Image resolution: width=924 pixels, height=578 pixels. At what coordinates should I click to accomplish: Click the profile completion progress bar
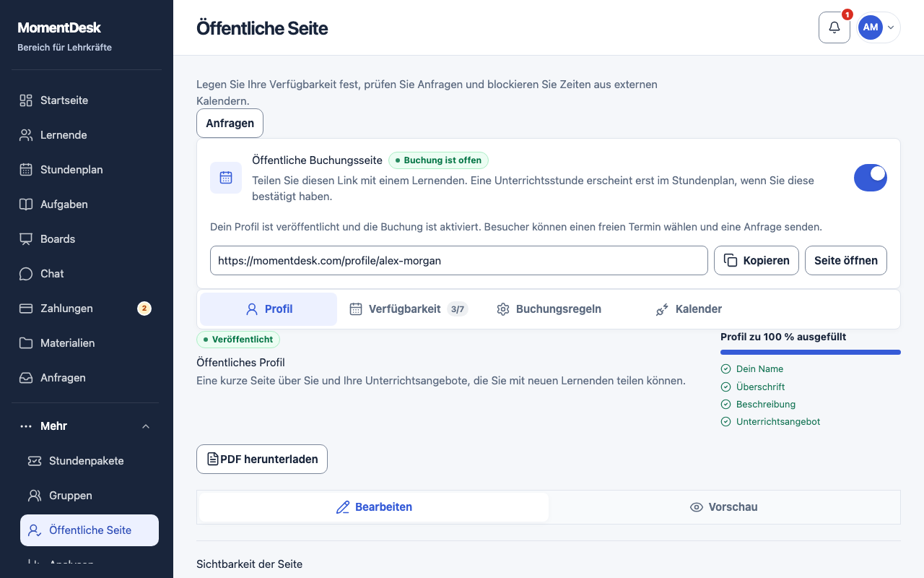tap(811, 353)
